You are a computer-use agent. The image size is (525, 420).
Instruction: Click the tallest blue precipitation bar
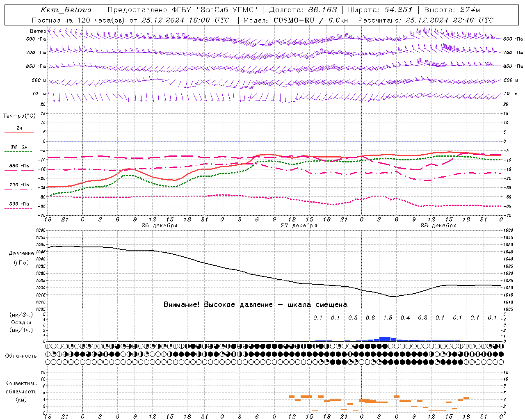382,339
